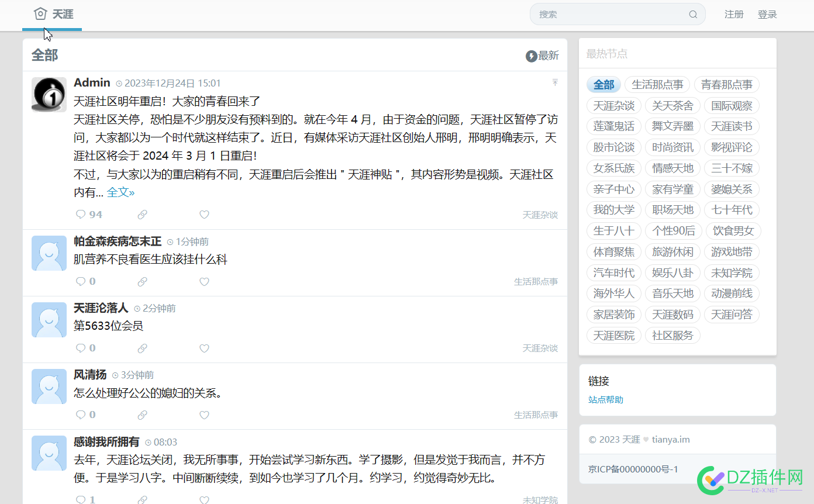Click 京ICP备00000000号-1 footer text
814x504 pixels.
(x=633, y=470)
